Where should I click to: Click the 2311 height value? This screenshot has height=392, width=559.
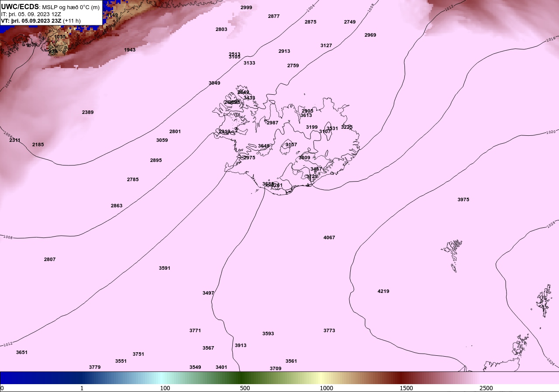(15, 140)
